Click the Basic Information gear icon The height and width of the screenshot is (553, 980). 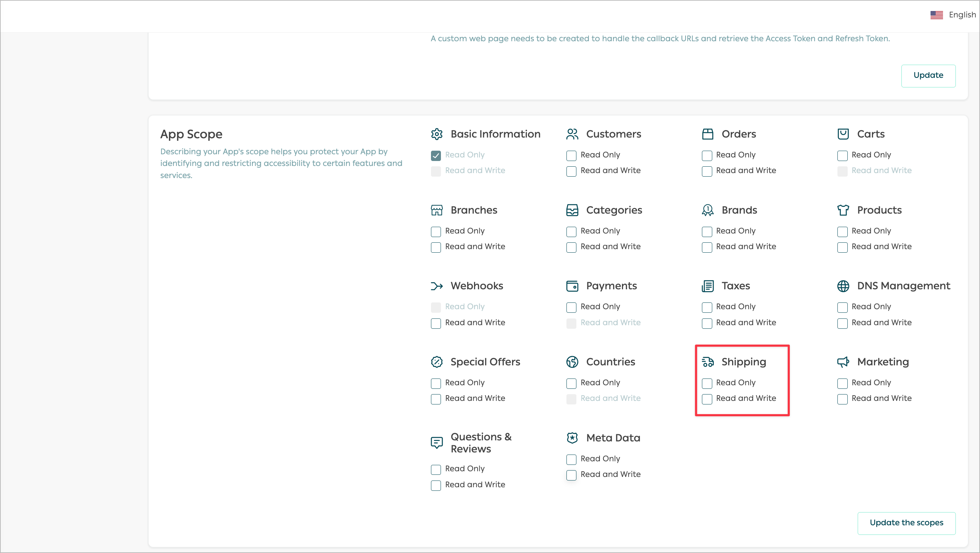(436, 134)
